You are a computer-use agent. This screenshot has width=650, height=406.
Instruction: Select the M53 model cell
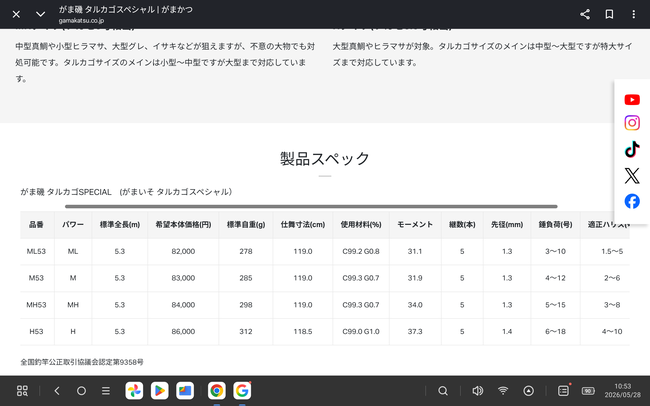pos(36,278)
